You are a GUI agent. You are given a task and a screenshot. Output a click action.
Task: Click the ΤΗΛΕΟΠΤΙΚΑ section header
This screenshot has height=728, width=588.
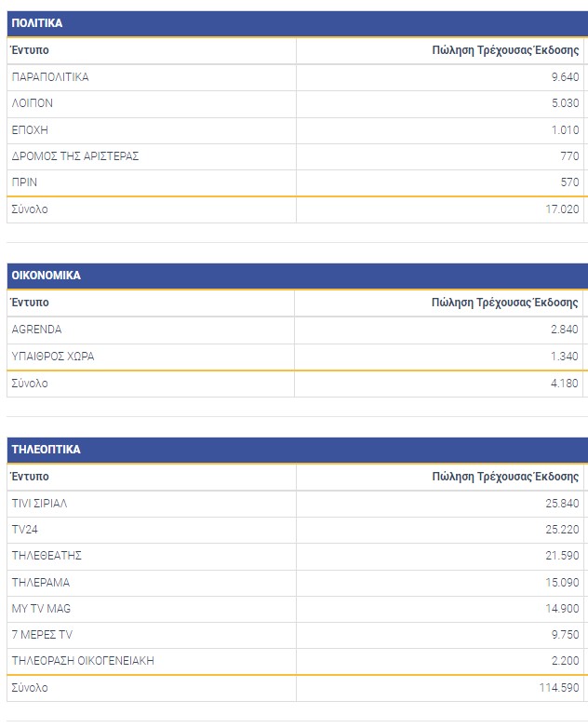tap(46, 450)
